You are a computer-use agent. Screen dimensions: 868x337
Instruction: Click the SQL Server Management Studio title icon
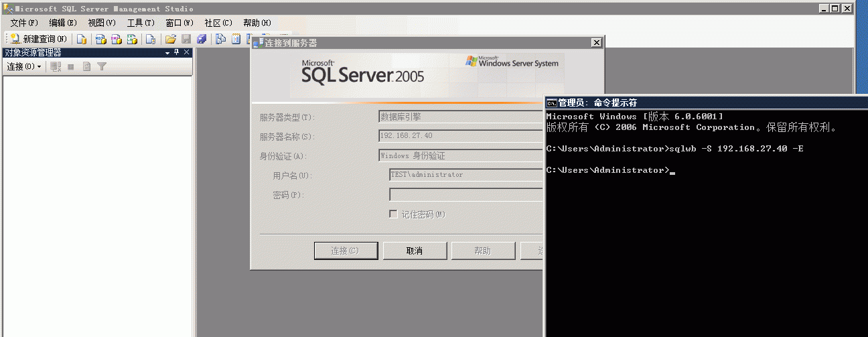[x=7, y=9]
